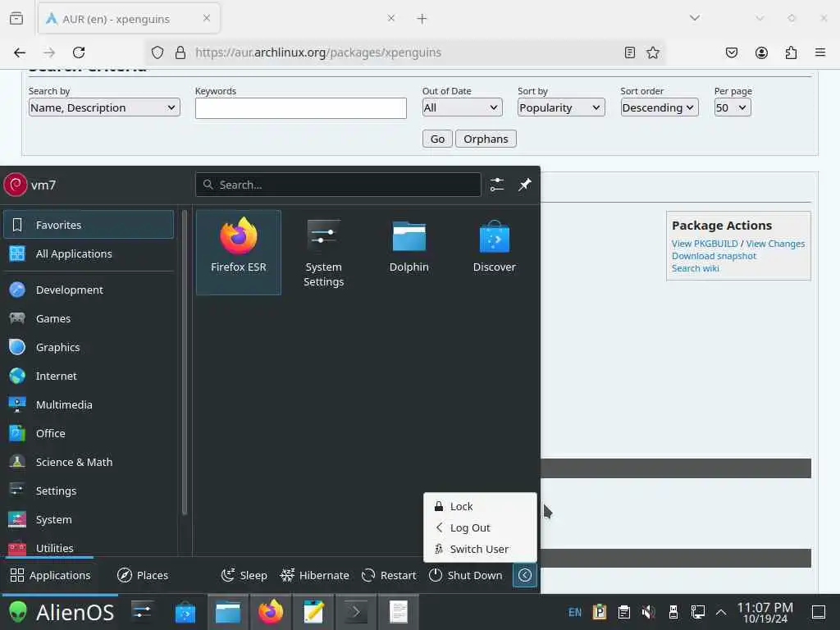
Task: Open the Firefox account icon
Action: (x=761, y=52)
